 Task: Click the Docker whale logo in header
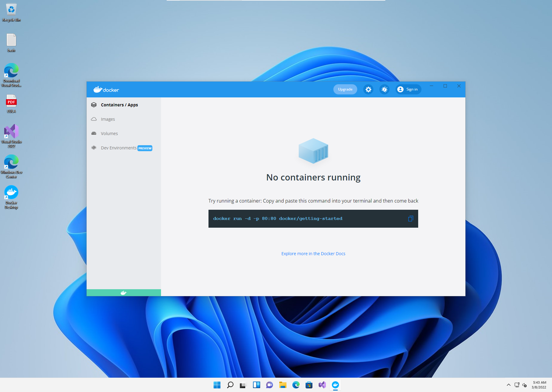coord(106,90)
